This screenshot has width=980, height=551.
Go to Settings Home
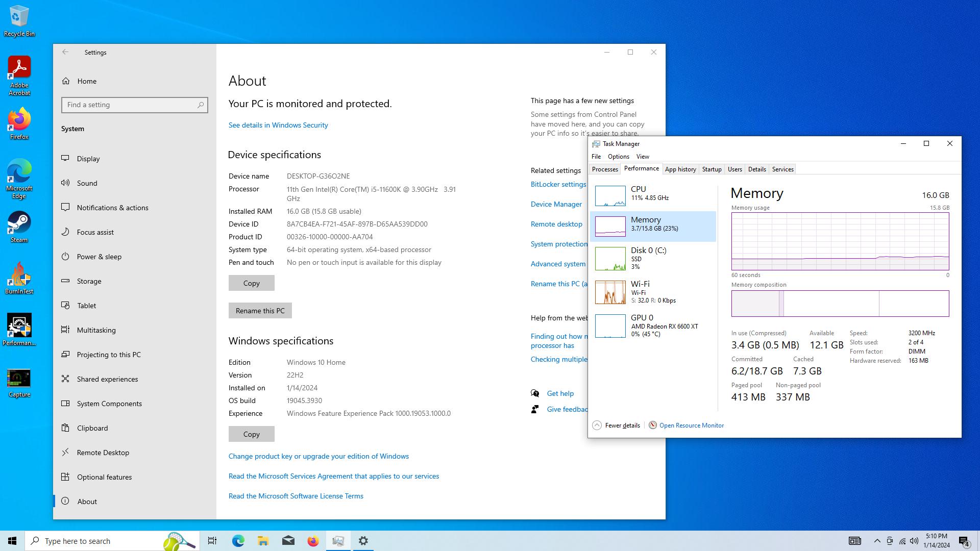click(135, 81)
